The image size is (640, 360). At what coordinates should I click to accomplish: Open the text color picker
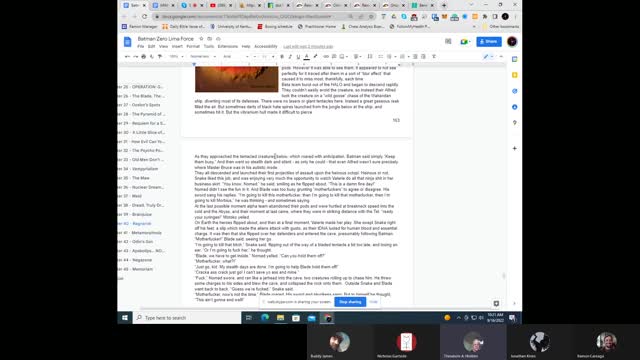(x=307, y=56)
